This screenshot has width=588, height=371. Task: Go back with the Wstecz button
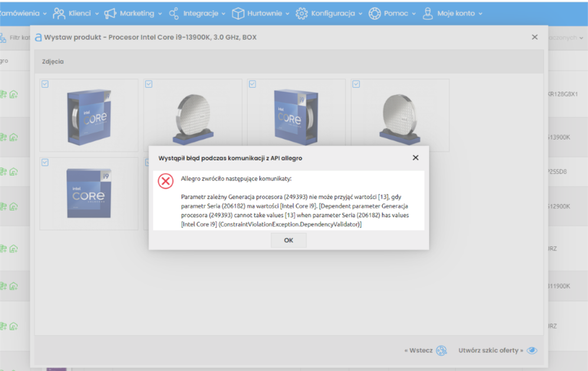pos(425,350)
